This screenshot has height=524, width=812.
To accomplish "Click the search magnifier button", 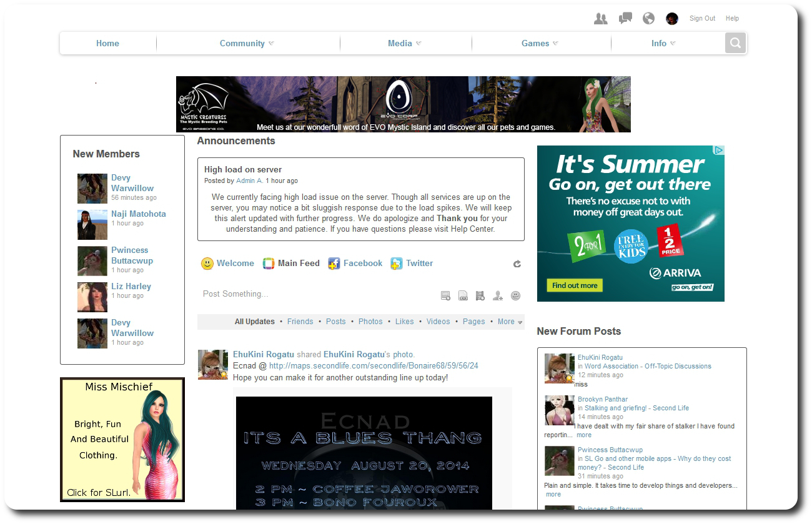I will click(736, 43).
